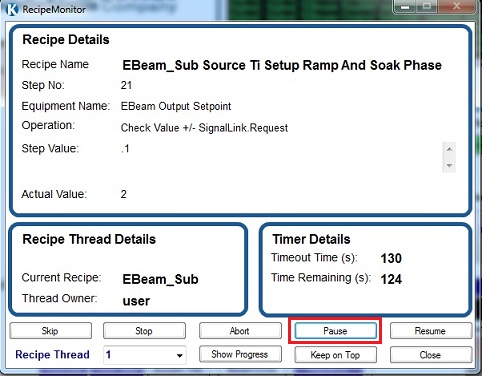Click the Close button at bottom
The width and height of the screenshot is (482, 376).
point(431,355)
